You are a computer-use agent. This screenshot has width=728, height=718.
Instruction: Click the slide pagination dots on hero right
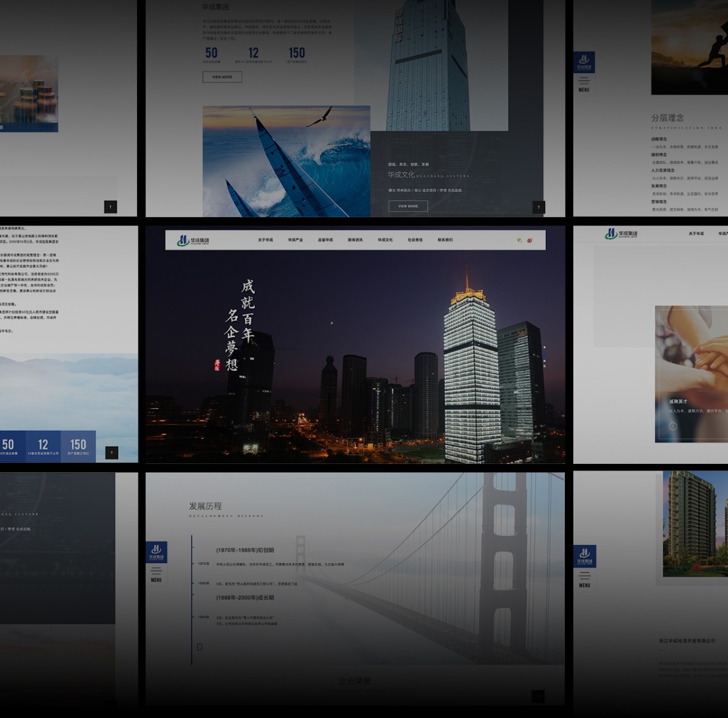[544, 357]
